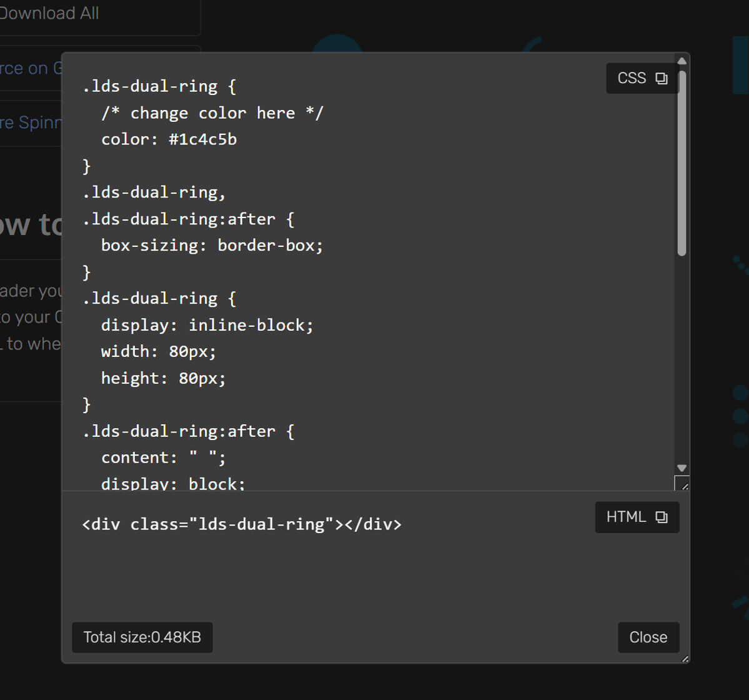This screenshot has width=749, height=700.
Task: Click the Total size 0.48KB badge
Action: pyautogui.click(x=142, y=637)
